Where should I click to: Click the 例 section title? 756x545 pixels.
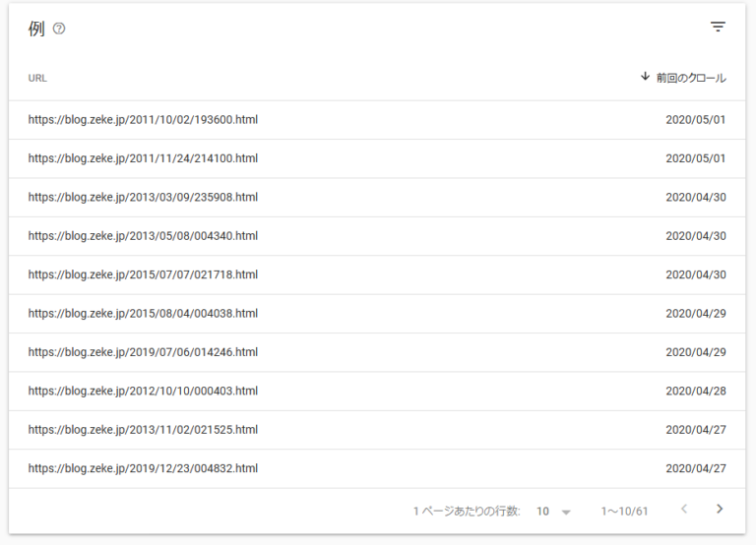coord(36,29)
